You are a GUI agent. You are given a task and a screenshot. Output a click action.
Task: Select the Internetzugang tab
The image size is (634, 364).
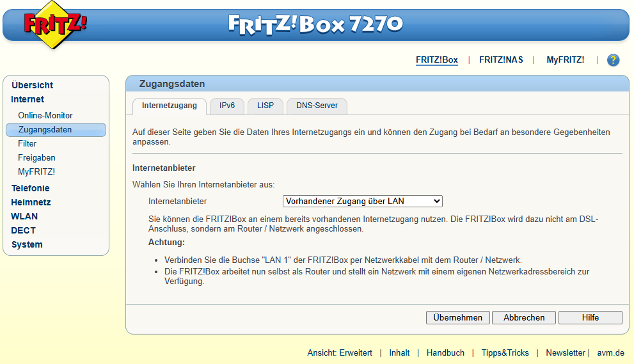click(x=169, y=106)
